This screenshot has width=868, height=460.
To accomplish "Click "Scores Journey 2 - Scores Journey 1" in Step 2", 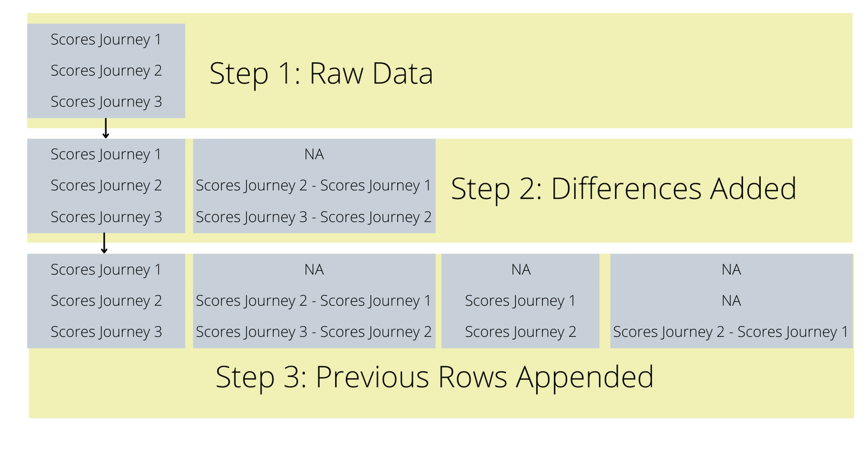I will point(314,186).
